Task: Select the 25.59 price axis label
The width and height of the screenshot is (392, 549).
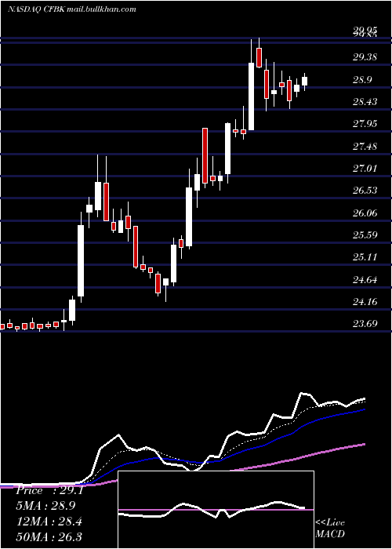Action: (x=365, y=235)
